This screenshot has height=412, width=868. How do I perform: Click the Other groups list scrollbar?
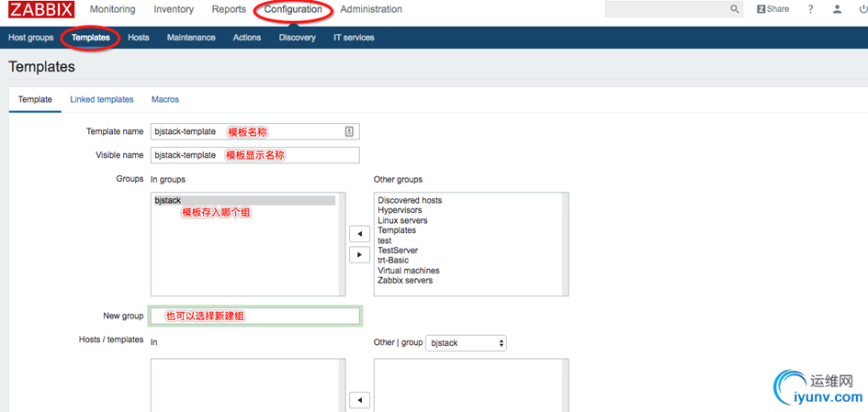click(x=565, y=244)
